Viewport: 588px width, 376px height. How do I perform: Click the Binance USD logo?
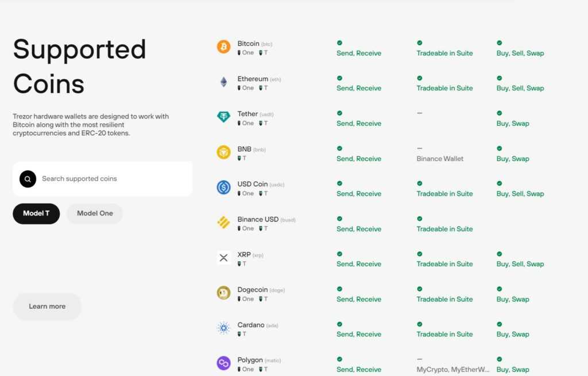[x=224, y=222]
